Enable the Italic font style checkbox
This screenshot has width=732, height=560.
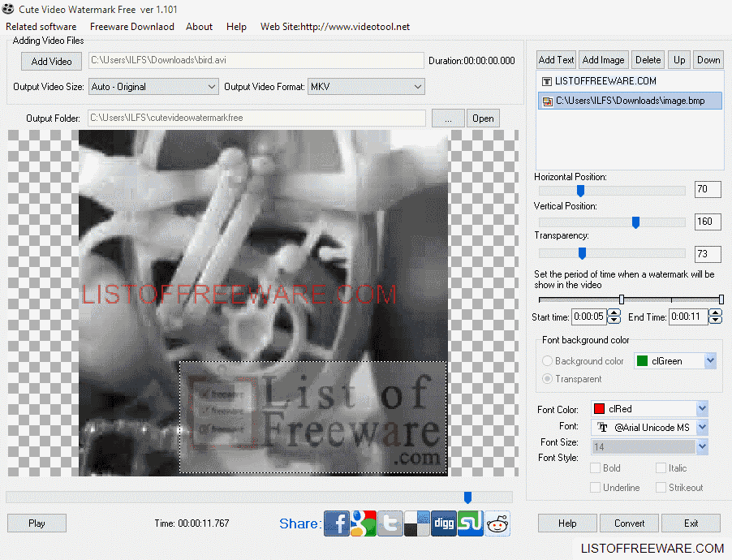[x=661, y=468]
